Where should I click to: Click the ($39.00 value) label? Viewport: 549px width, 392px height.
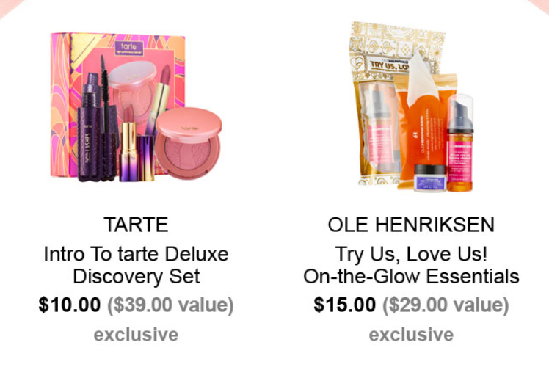click(x=170, y=305)
